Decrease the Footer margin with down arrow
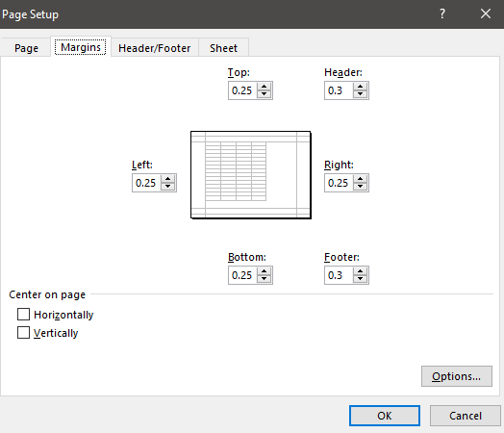 click(360, 279)
